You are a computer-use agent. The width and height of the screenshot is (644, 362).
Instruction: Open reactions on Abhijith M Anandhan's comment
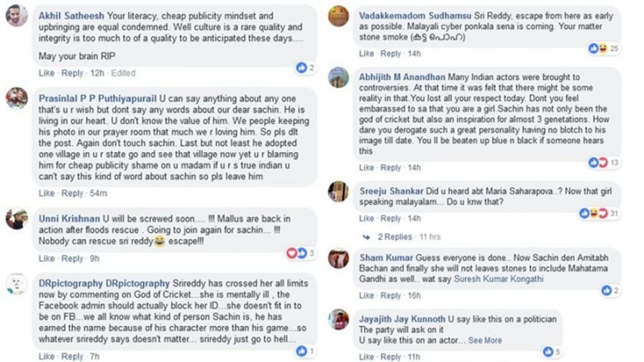[598, 162]
